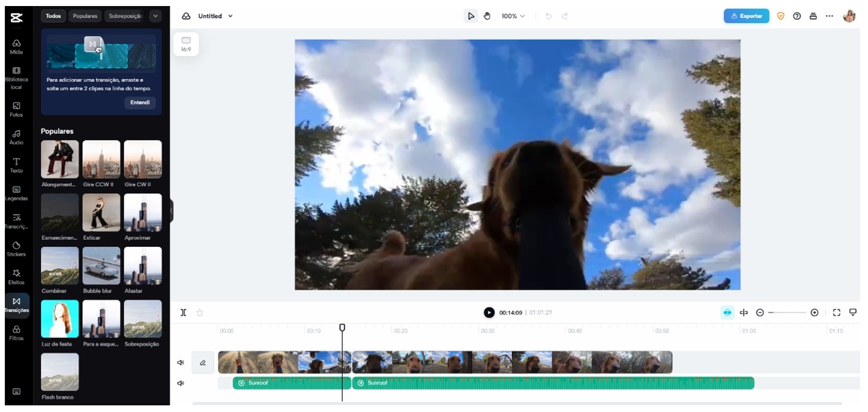Mute the Sunroof audio track
This screenshot has width=868, height=412.
pyautogui.click(x=180, y=383)
